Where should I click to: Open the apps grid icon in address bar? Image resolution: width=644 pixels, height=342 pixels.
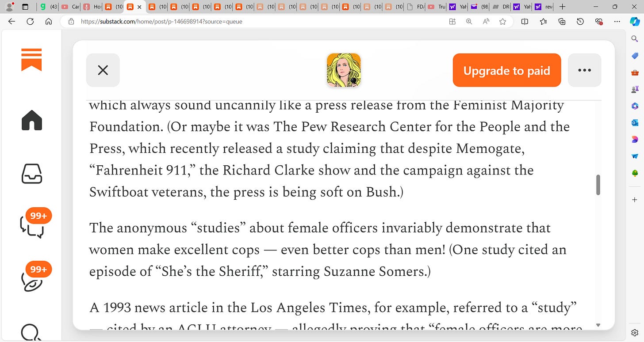click(452, 21)
